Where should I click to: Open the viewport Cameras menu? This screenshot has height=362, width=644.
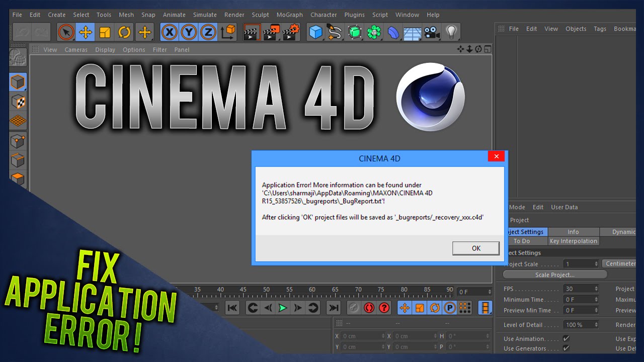(x=76, y=50)
